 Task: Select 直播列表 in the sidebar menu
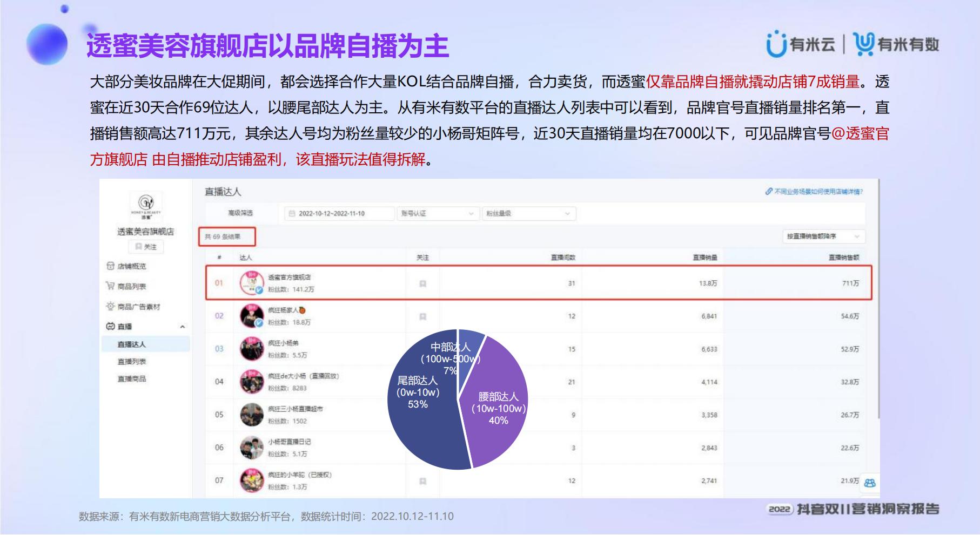click(x=132, y=362)
